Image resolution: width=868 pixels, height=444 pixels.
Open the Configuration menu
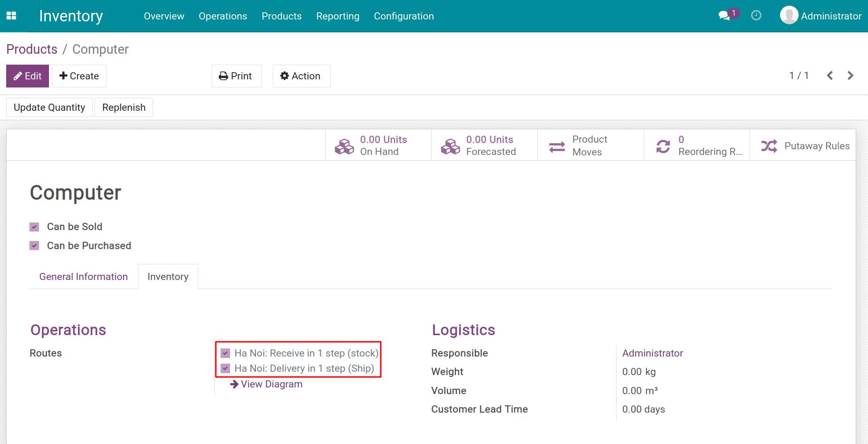pos(404,16)
